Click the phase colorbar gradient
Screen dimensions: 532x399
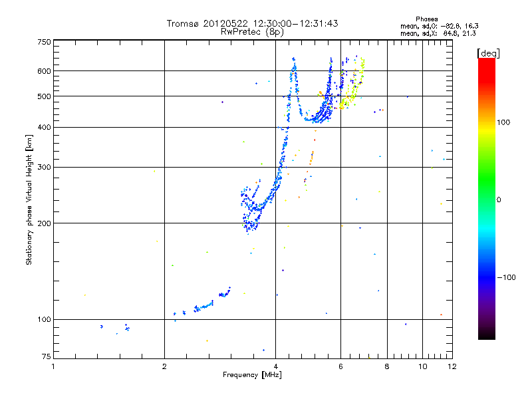click(487, 199)
